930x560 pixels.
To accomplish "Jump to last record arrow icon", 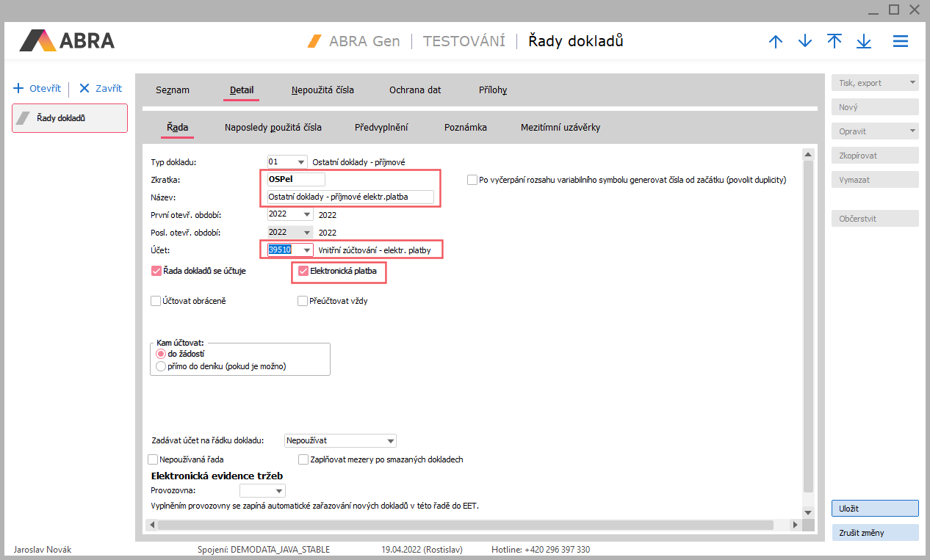I will tap(864, 42).
